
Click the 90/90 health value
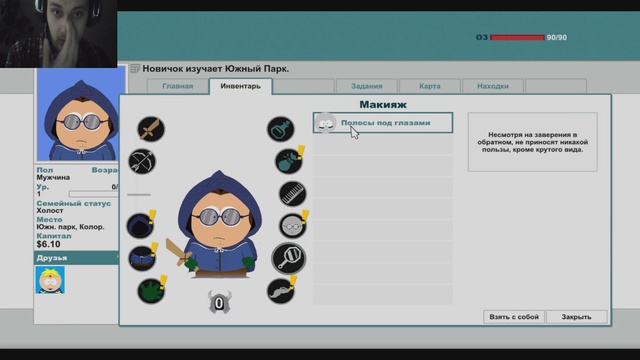pyautogui.click(x=557, y=38)
